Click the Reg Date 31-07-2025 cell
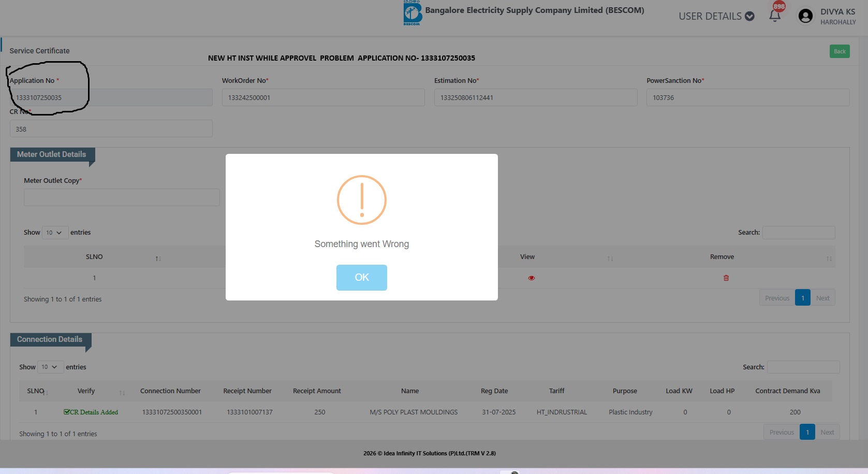 499,412
